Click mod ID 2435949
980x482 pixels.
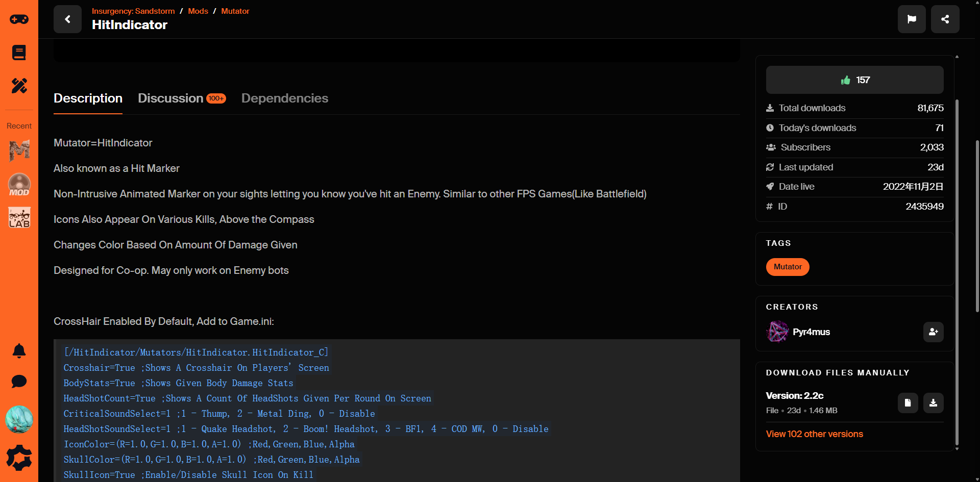[x=924, y=207]
